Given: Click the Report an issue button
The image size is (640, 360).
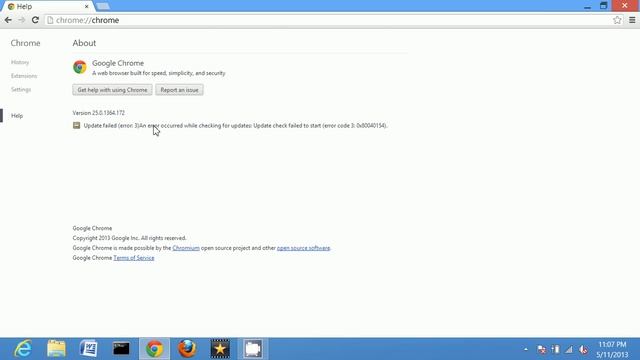Looking at the screenshot, I should [x=179, y=90].
